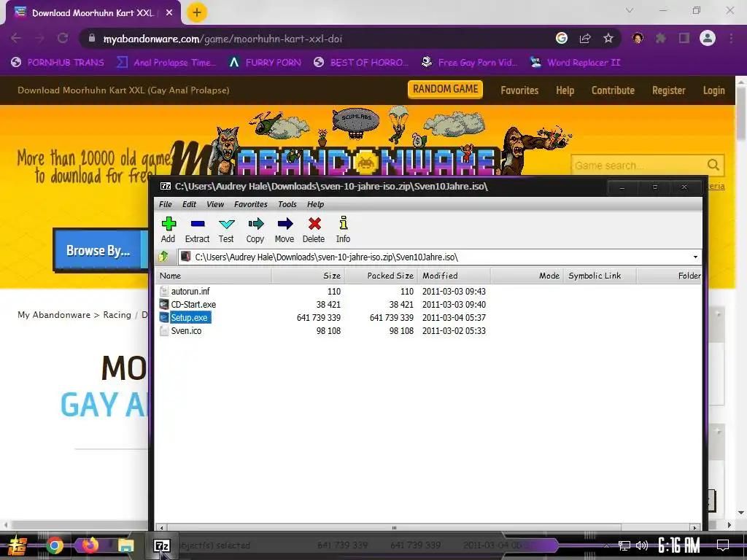Expand the 7-Zip address path dropdown
Viewport: 747px width, 560px height.
click(x=695, y=257)
